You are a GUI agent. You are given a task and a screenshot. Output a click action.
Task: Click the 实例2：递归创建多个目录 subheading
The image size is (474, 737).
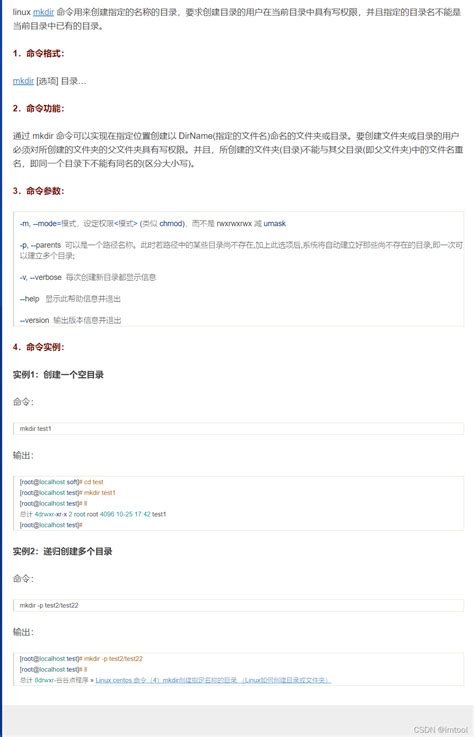63,551
